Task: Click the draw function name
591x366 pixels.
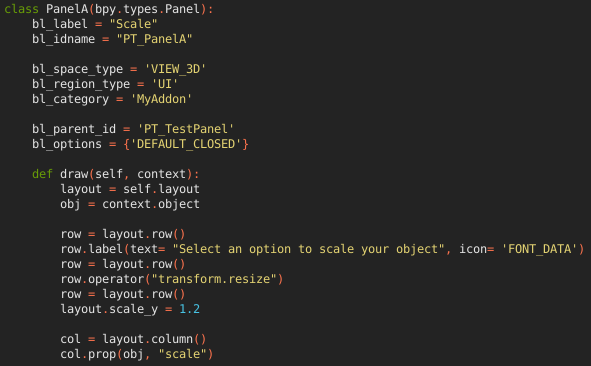Action: pos(74,174)
